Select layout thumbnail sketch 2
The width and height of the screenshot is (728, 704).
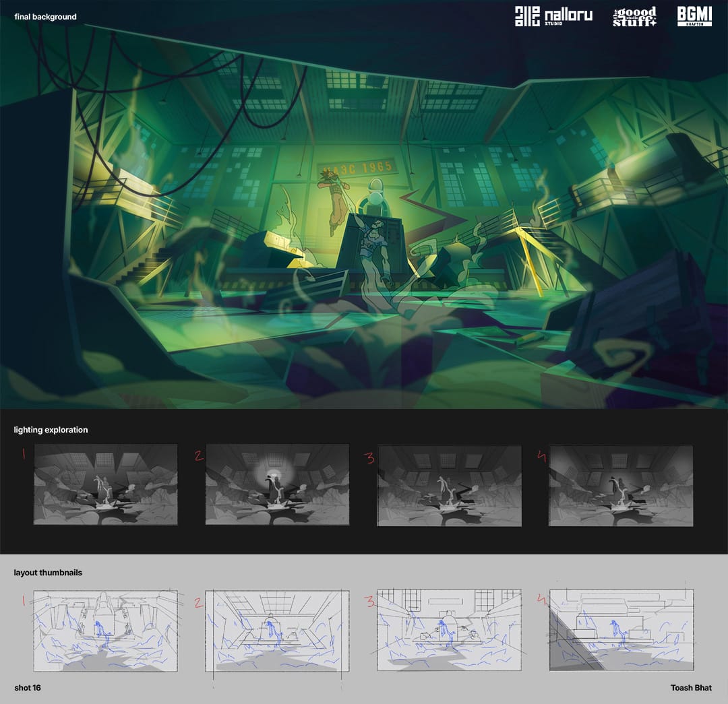click(x=277, y=631)
